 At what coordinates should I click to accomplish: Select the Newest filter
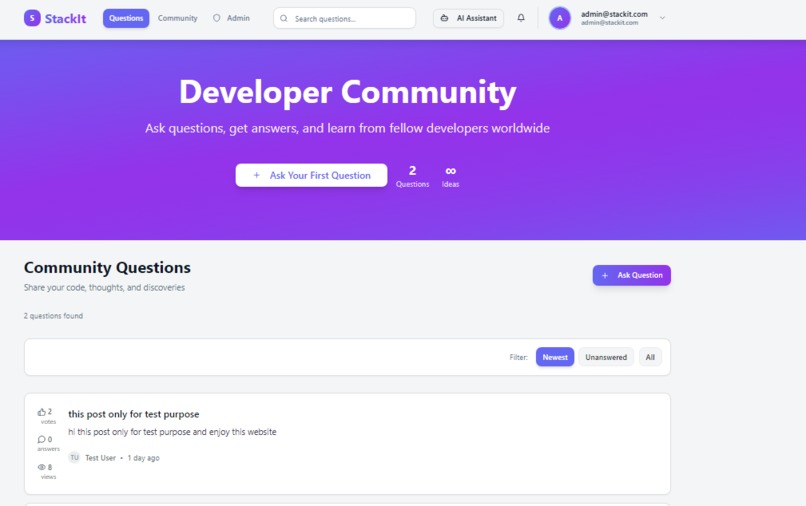[x=555, y=357]
